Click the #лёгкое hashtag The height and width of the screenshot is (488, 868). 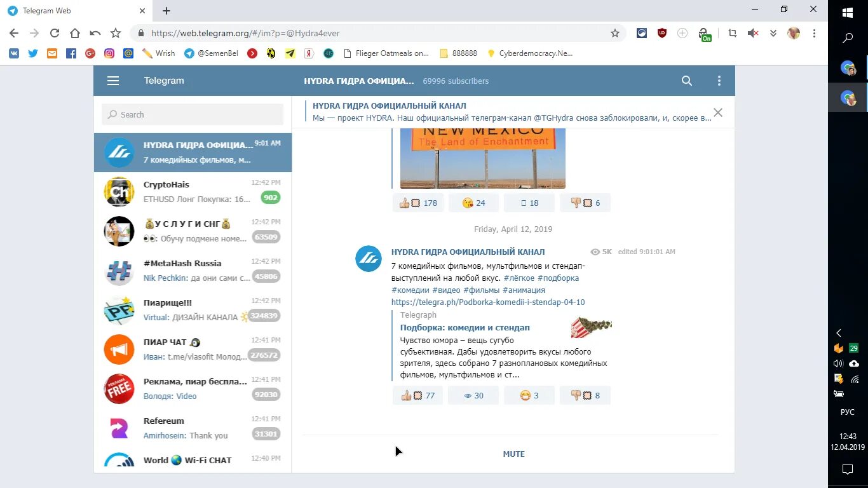pyautogui.click(x=519, y=278)
